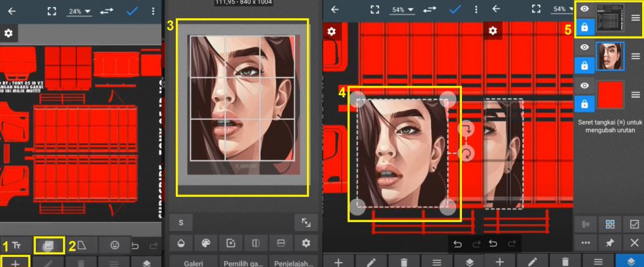Open the 54% zoom dropdown on the layers screen
The width and height of the screenshot is (644, 267).
(563, 9)
